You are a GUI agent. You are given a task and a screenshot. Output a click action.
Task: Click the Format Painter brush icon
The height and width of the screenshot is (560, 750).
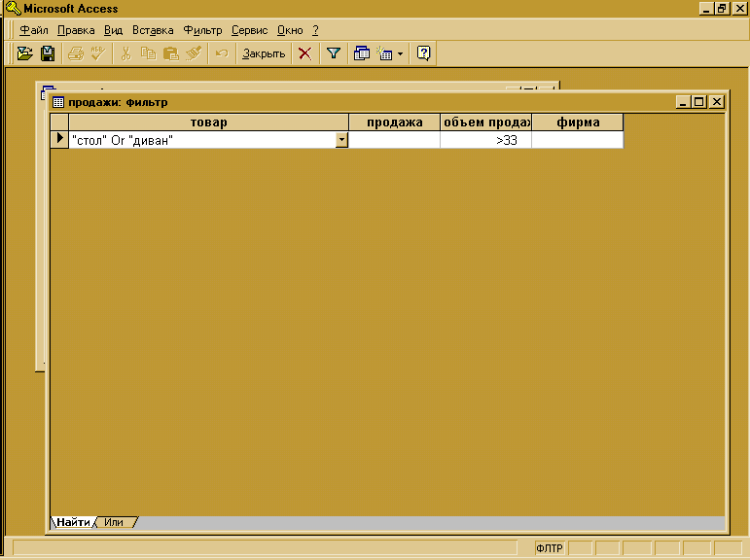pos(194,53)
